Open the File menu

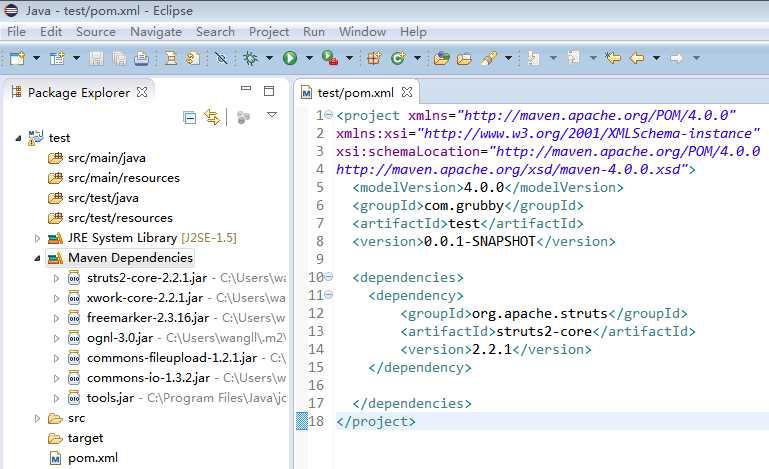17,32
